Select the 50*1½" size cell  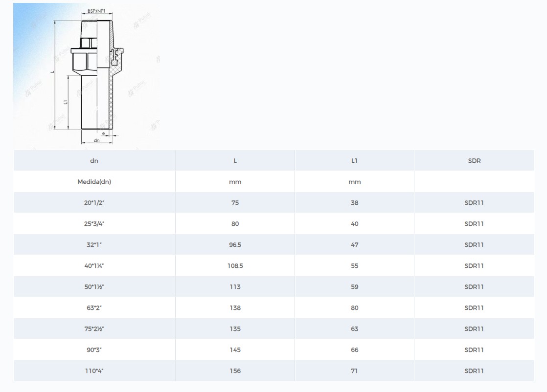(x=94, y=287)
